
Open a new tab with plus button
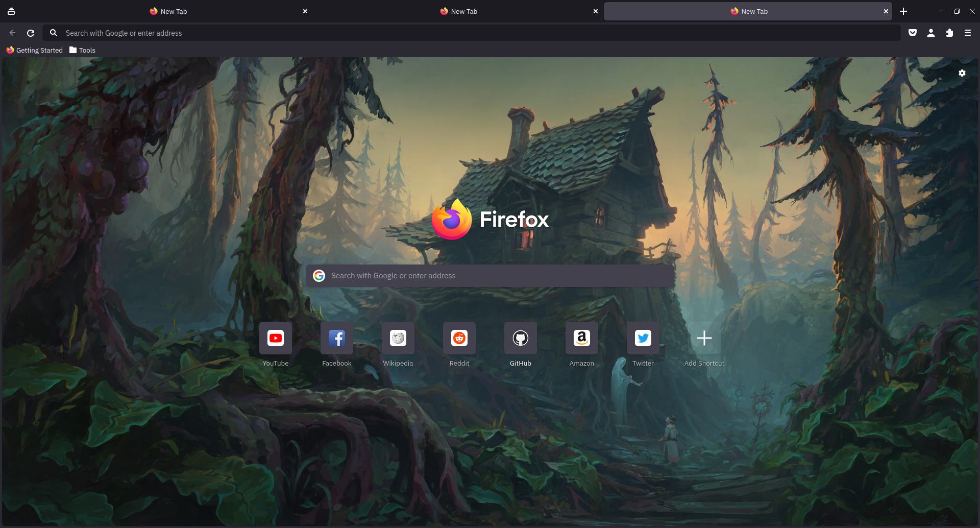coord(903,11)
